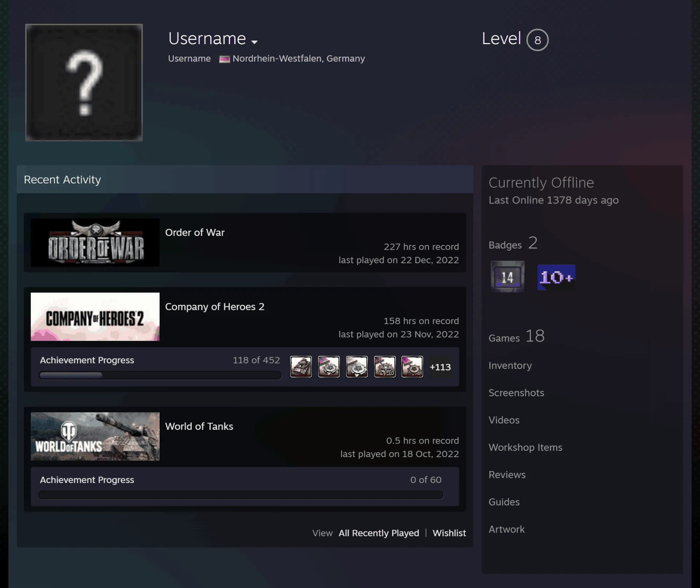Click '227 hrs on record' text
The height and width of the screenshot is (588, 700).
point(421,247)
